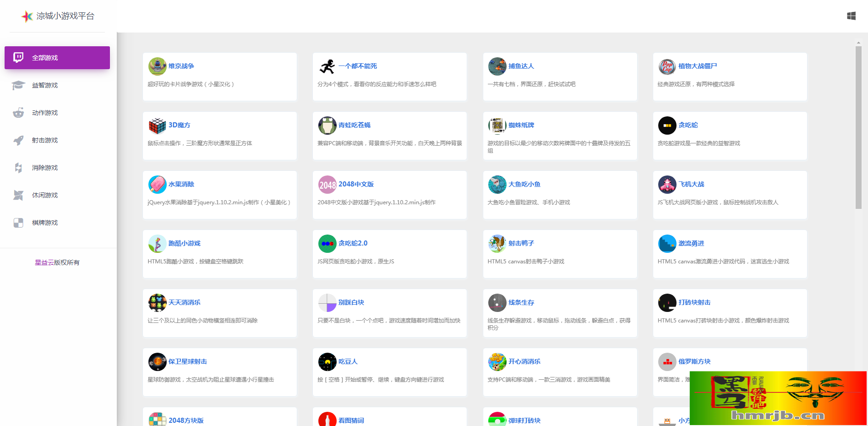
Task: Open the 射击游戏 category
Action: [57, 140]
